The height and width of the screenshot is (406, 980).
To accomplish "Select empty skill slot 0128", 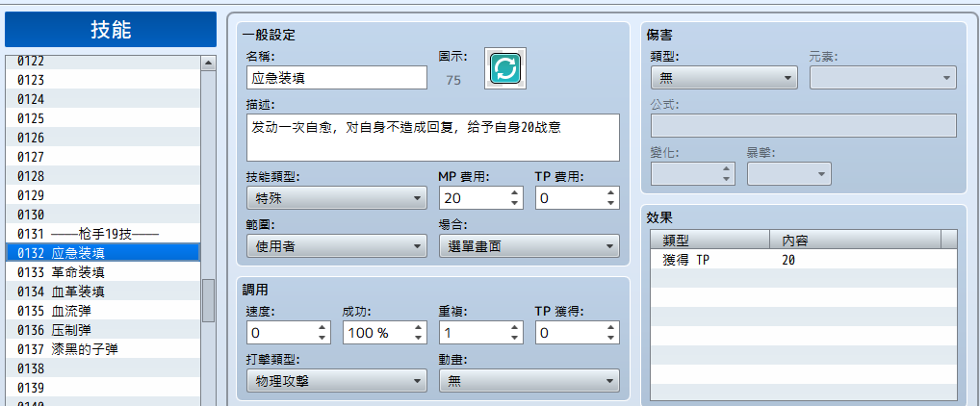I will [102, 176].
